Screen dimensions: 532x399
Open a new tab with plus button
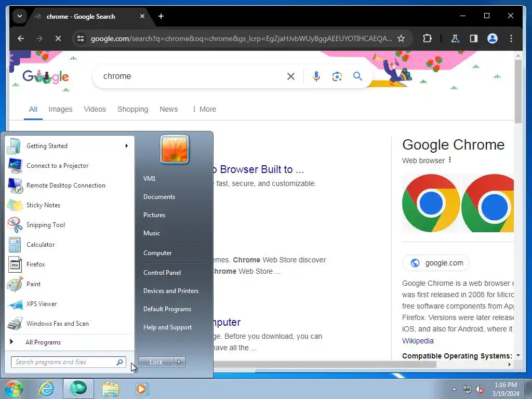tap(161, 16)
